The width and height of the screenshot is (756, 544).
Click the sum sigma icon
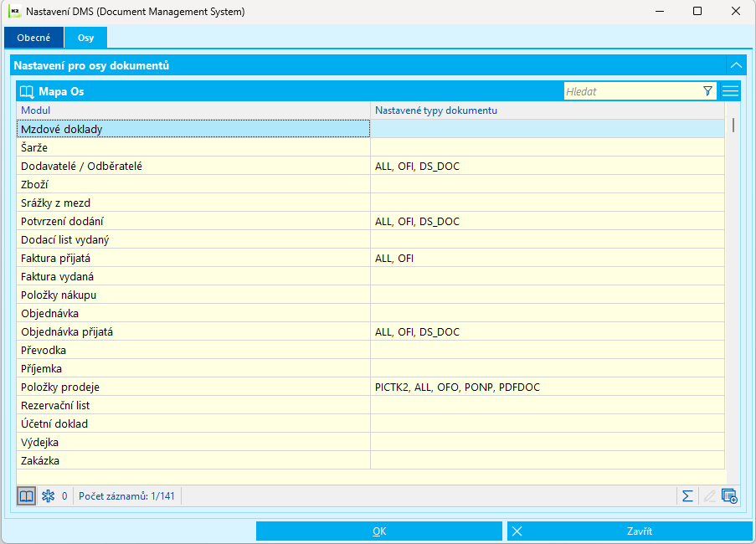[687, 495]
